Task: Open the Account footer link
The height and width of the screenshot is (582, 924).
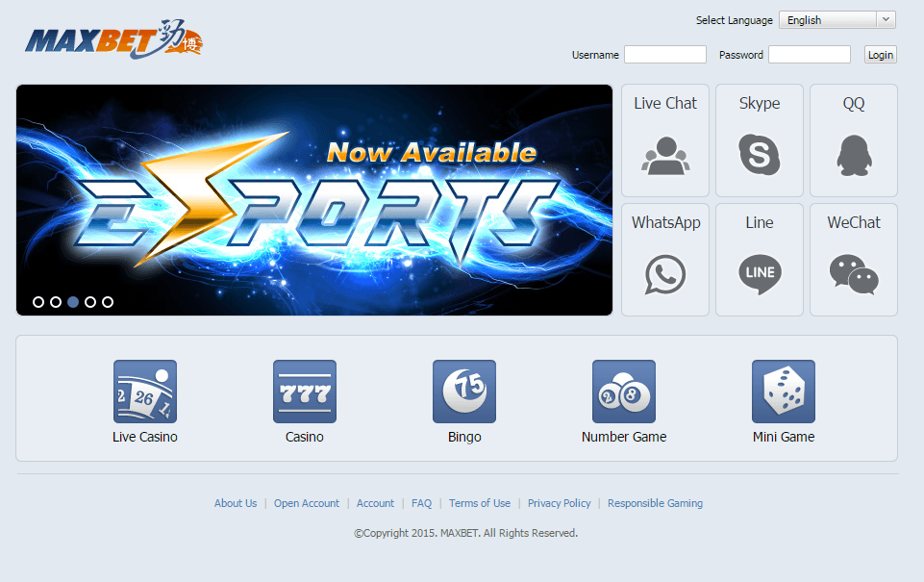Action: [375, 503]
